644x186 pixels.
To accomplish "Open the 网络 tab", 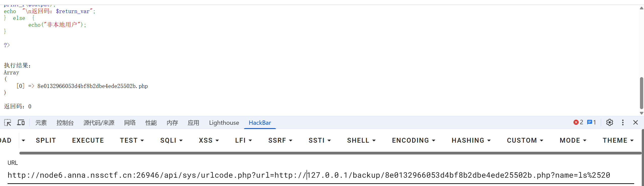I will pyautogui.click(x=130, y=123).
